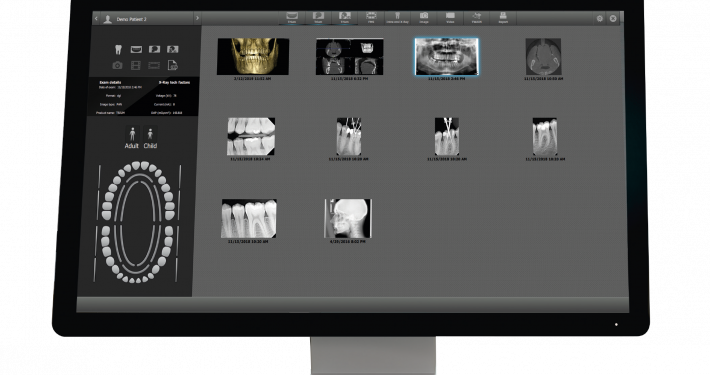Viewport: 710px width, 375px height.
Task: Click the Image camera toolbar icon
Action: (x=424, y=18)
